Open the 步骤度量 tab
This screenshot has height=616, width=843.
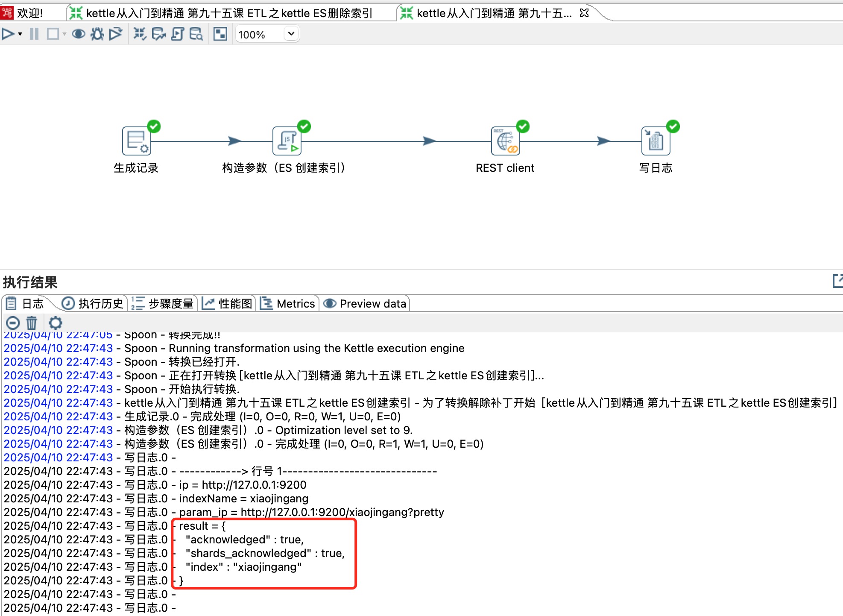coord(164,304)
